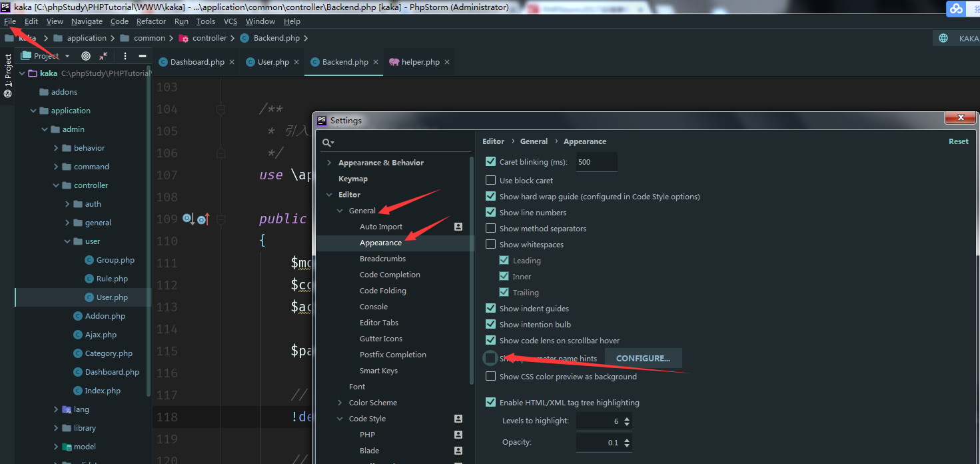
Task: Toggle Show indent guides
Action: [x=491, y=308]
